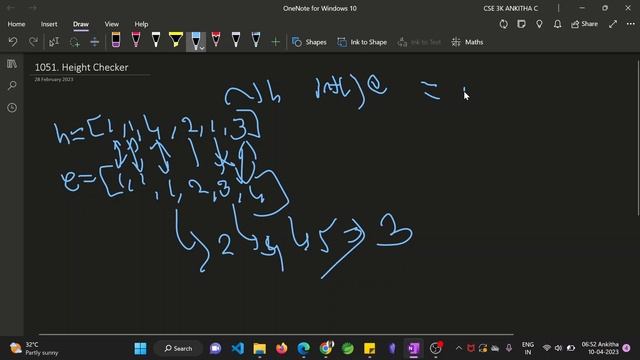The height and width of the screenshot is (360, 640).
Task: Open Visual Studio Code from taskbar
Action: tap(238, 348)
